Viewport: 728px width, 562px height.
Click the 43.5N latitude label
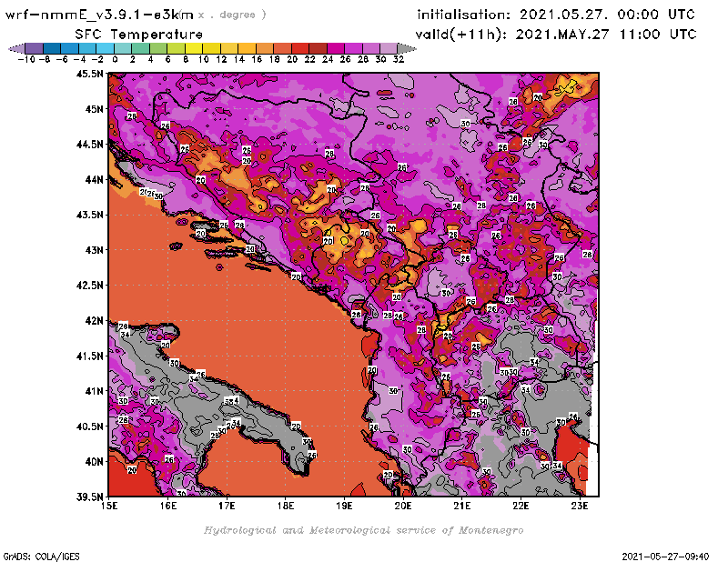(x=89, y=215)
